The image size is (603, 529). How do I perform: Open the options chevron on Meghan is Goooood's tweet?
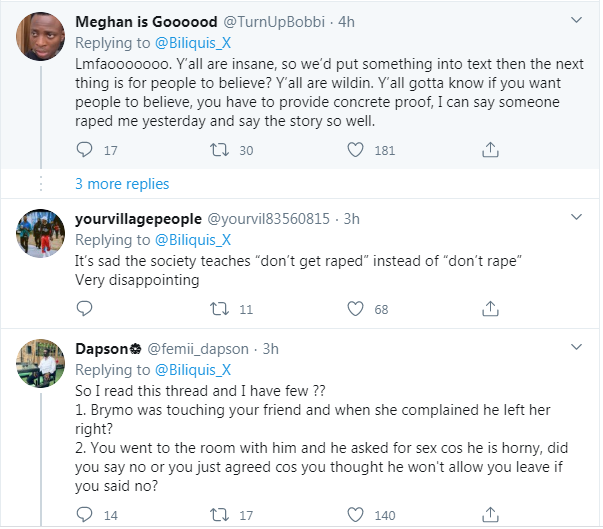[x=576, y=20]
